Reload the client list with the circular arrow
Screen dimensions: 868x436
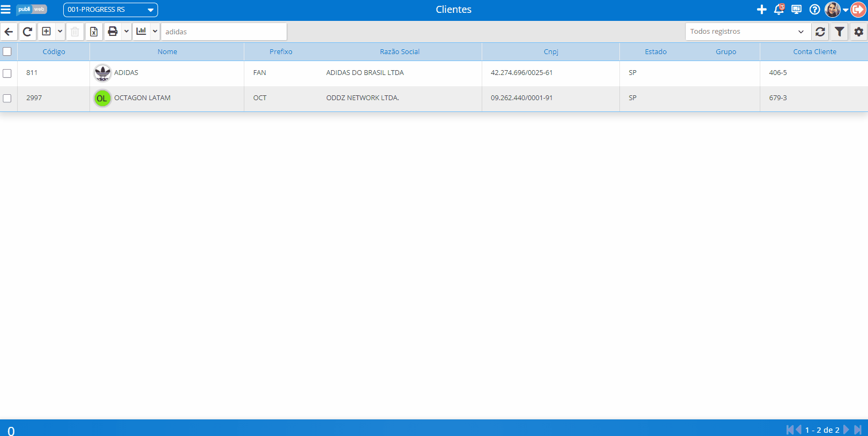(27, 32)
